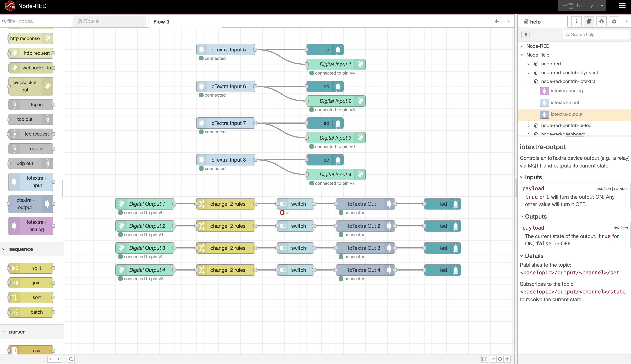Select the batch palette node
Image resolution: width=631 pixels, height=364 pixels.
click(x=31, y=312)
